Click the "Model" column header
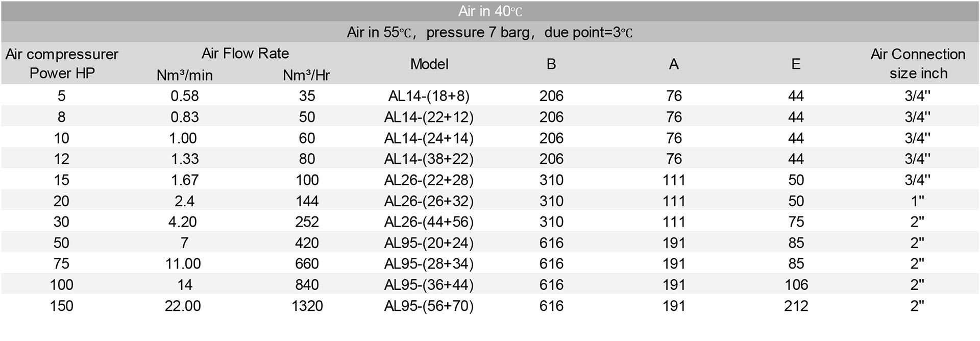The height and width of the screenshot is (341, 980). pyautogui.click(x=429, y=64)
